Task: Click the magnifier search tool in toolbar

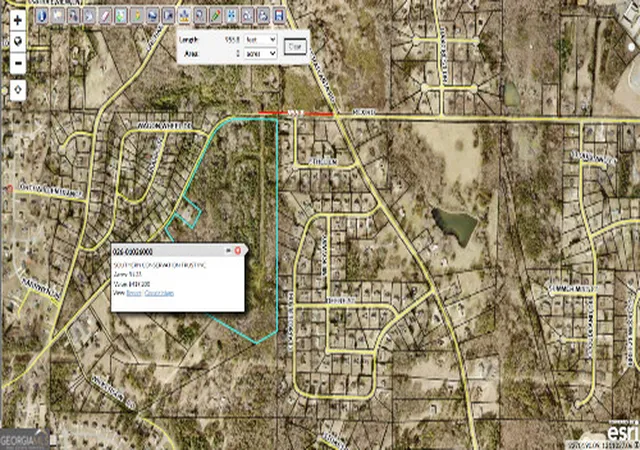Action: tap(200, 16)
